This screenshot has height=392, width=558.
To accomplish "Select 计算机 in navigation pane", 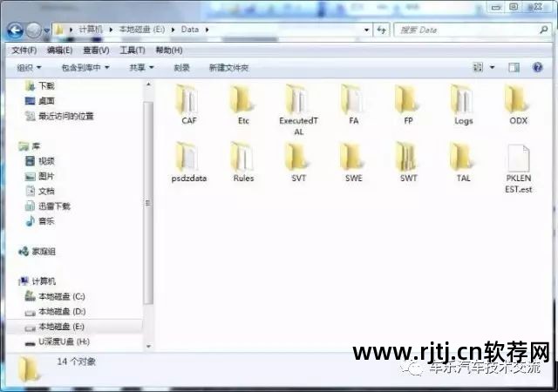I will tap(37, 281).
